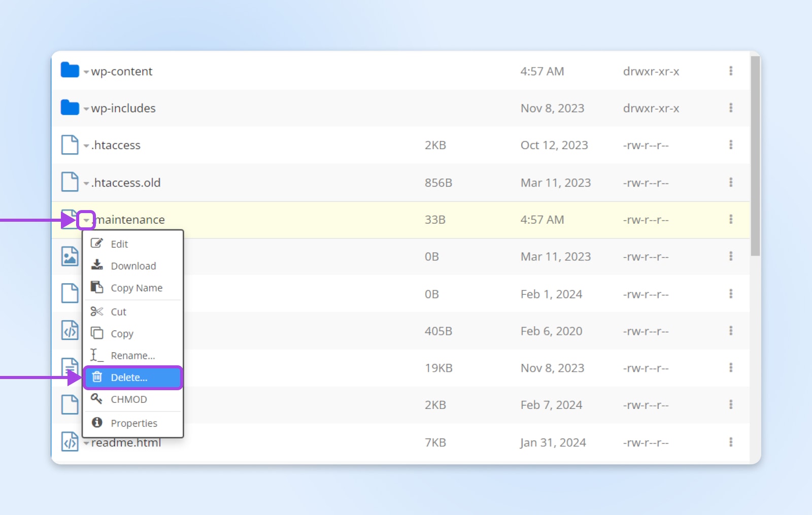Click the wp-includes folder icon
The width and height of the screenshot is (812, 515).
pos(70,108)
